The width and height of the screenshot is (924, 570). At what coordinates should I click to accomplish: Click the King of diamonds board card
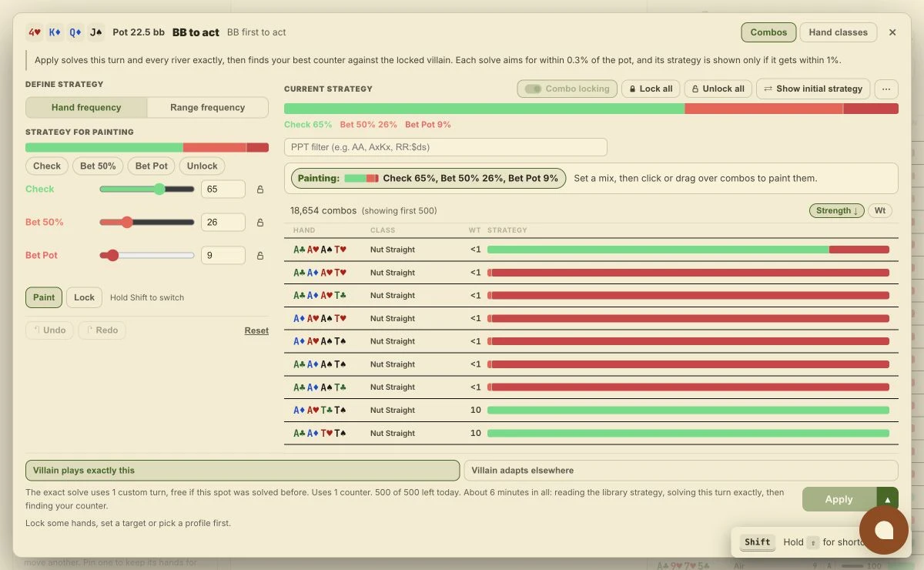55,32
